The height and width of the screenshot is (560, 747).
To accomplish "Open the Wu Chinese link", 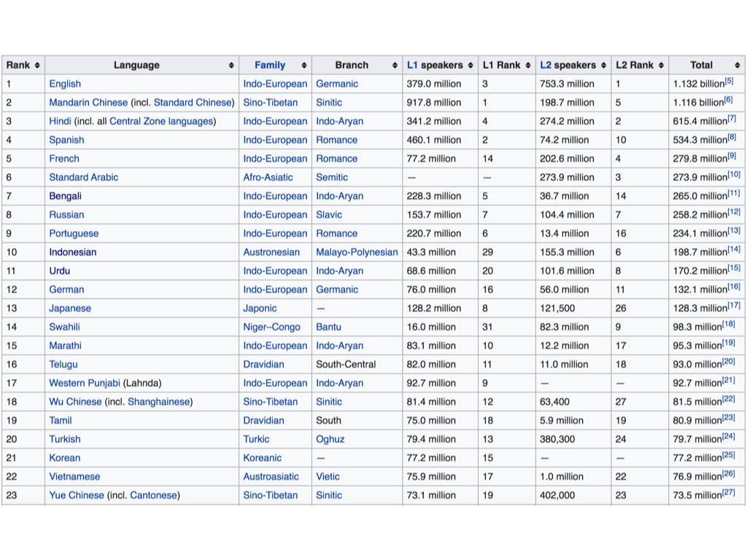I will pyautogui.click(x=75, y=402).
